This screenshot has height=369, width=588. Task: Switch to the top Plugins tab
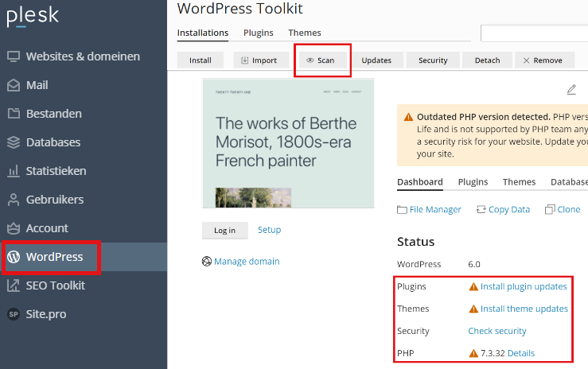click(x=259, y=33)
